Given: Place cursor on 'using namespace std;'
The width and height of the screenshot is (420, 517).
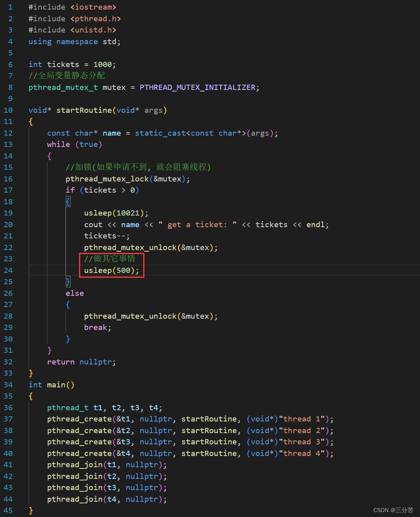Looking at the screenshot, I should tap(75, 41).
